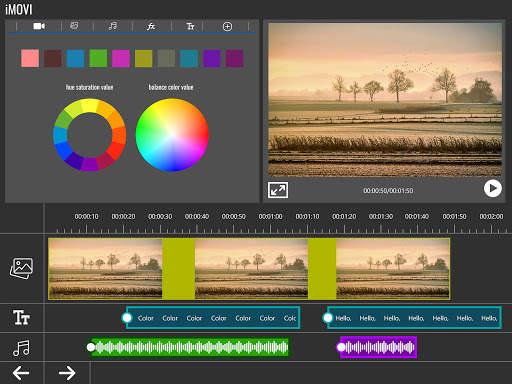Click the Color text clip start handle
This screenshot has height=384, width=512.
(127, 318)
